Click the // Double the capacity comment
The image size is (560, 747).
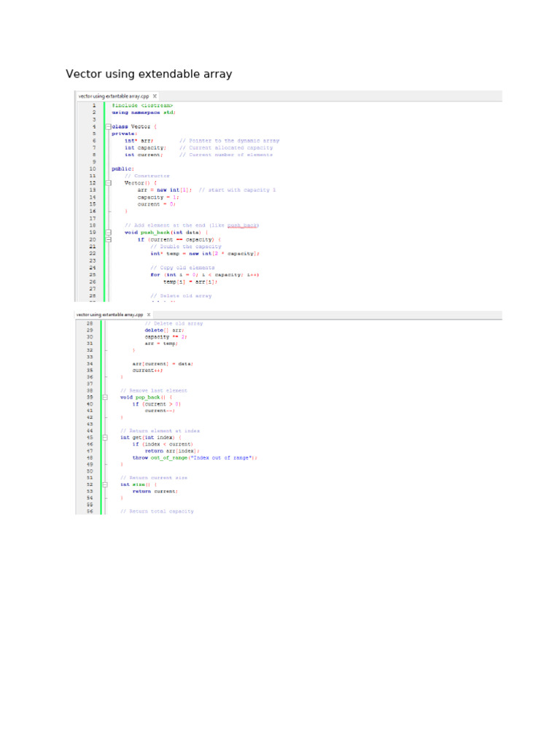tap(186, 247)
